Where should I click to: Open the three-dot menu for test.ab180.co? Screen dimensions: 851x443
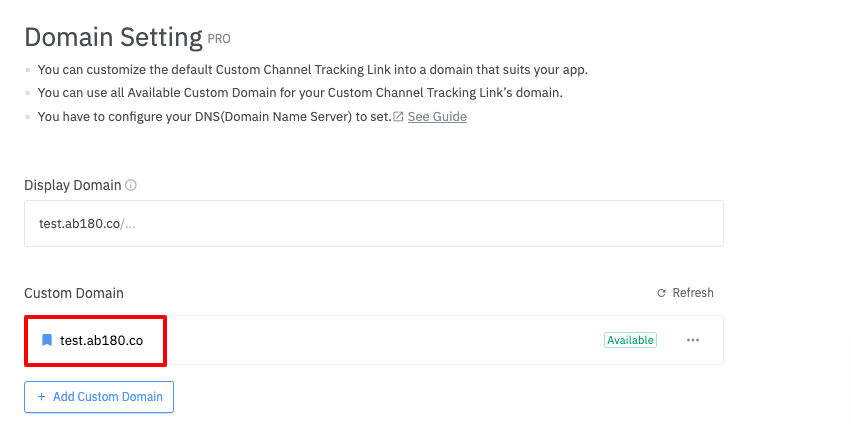click(x=693, y=340)
